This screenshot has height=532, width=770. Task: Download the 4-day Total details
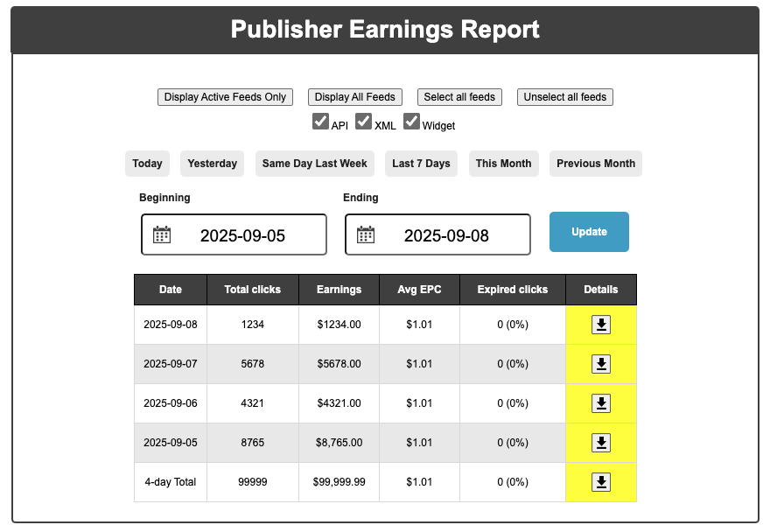[601, 482]
